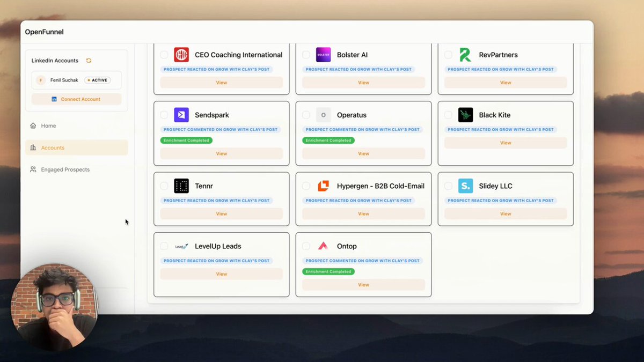Image resolution: width=644 pixels, height=362 pixels.
Task: Click the Bolster AI logo icon
Action: point(323,55)
